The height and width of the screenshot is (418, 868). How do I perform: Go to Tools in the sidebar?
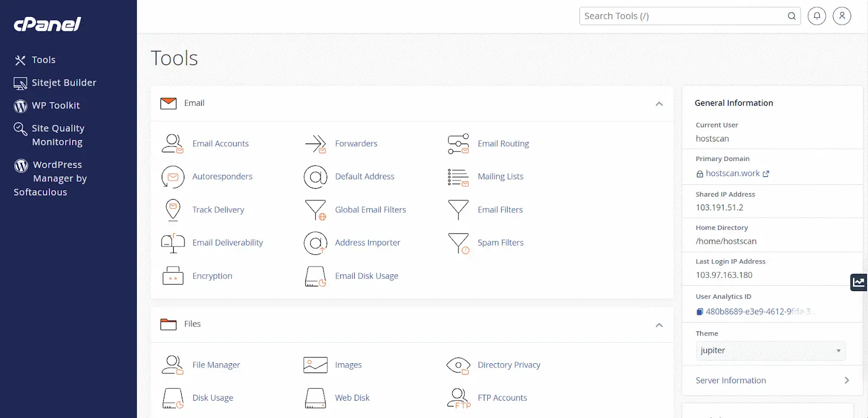pyautogui.click(x=35, y=60)
